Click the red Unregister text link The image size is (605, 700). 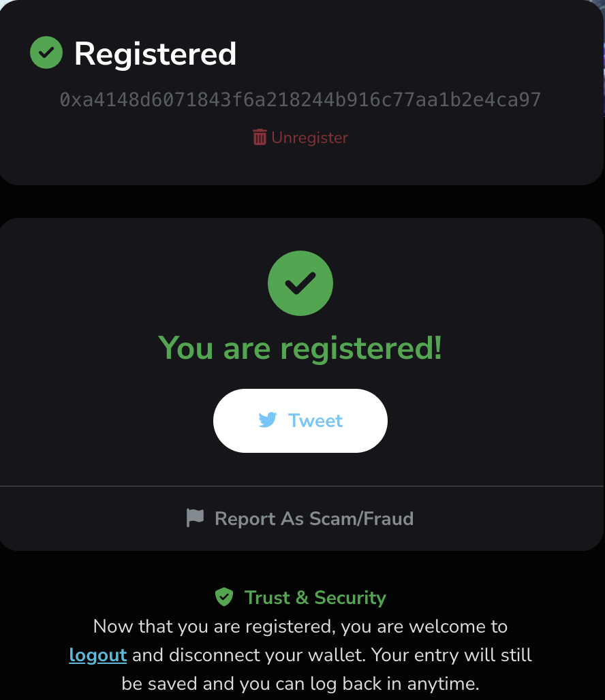tap(309, 138)
